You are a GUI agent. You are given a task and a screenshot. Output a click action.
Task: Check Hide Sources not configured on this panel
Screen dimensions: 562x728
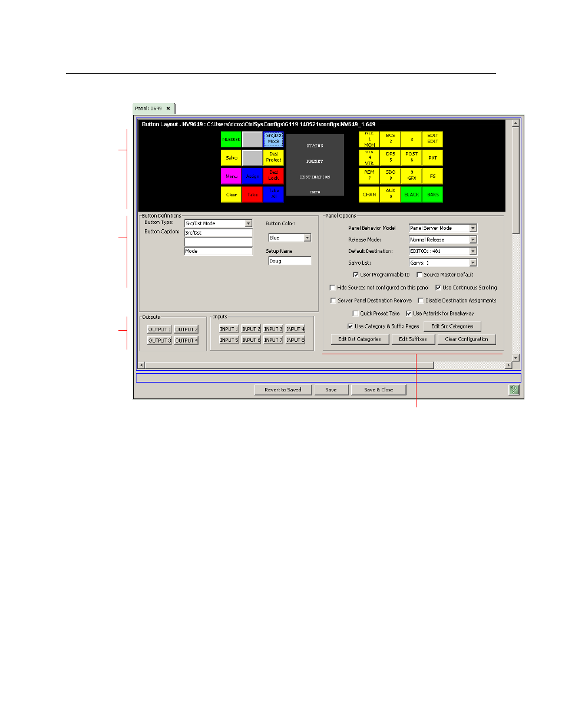[333, 288]
